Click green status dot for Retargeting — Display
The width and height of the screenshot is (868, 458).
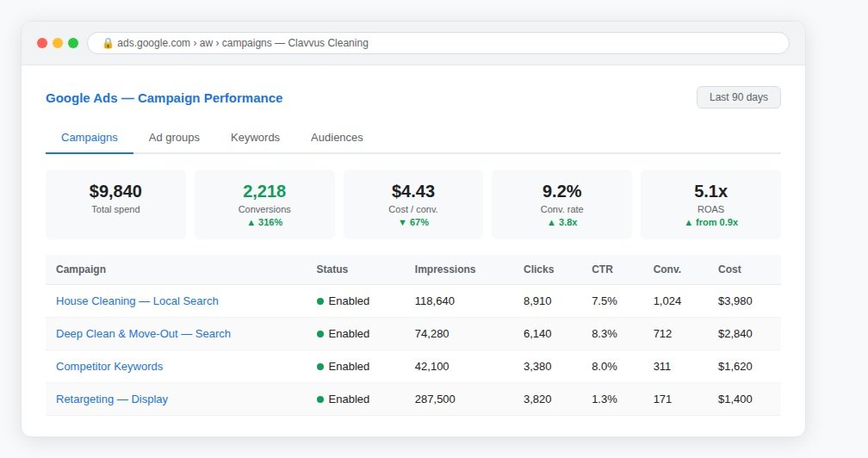320,399
